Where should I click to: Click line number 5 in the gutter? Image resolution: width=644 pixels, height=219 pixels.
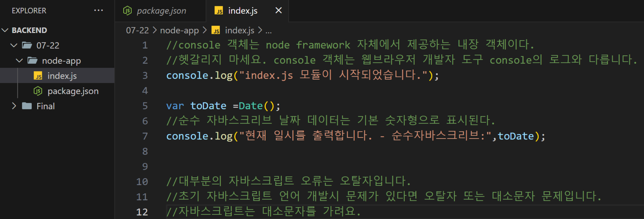click(x=145, y=106)
